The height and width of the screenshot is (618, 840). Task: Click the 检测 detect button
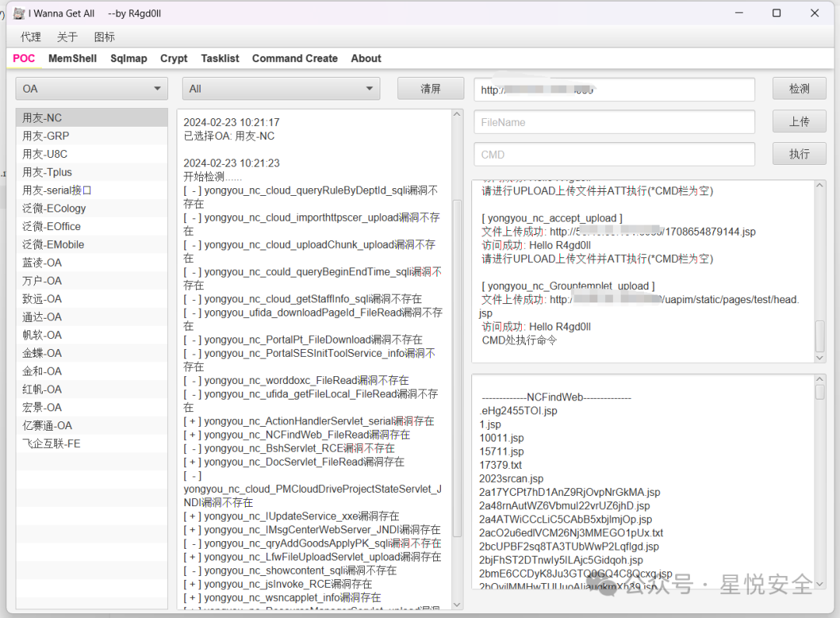[800, 89]
